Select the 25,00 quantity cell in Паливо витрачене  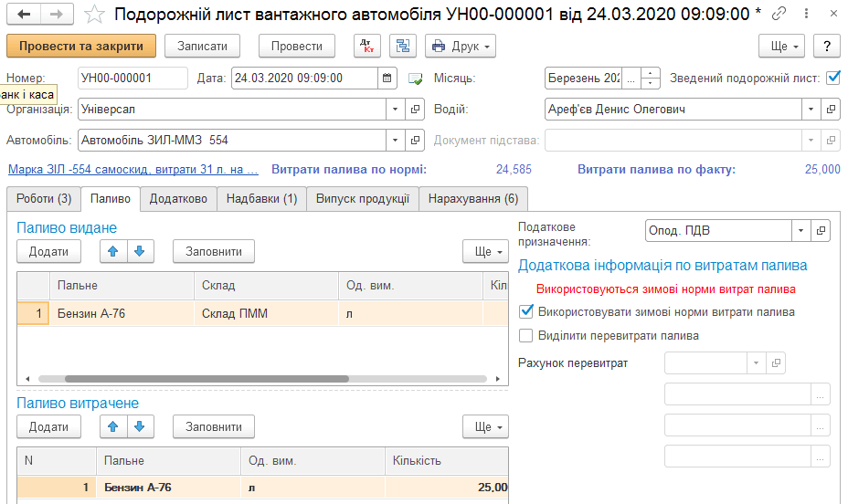(x=447, y=488)
